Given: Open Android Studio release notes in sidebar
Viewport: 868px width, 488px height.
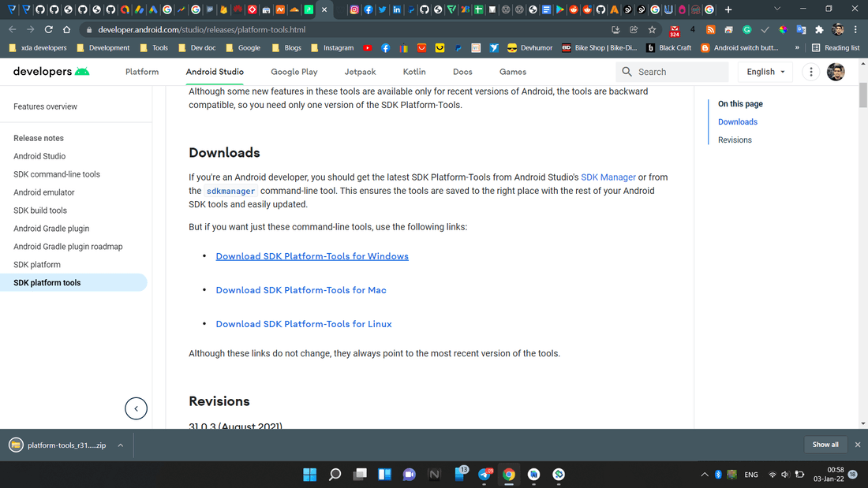Looking at the screenshot, I should pyautogui.click(x=39, y=156).
